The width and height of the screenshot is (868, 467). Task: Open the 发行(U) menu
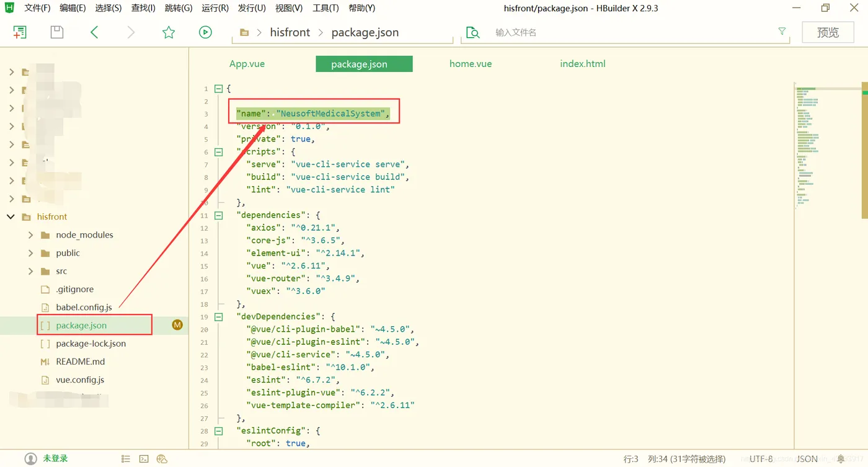[x=252, y=8]
